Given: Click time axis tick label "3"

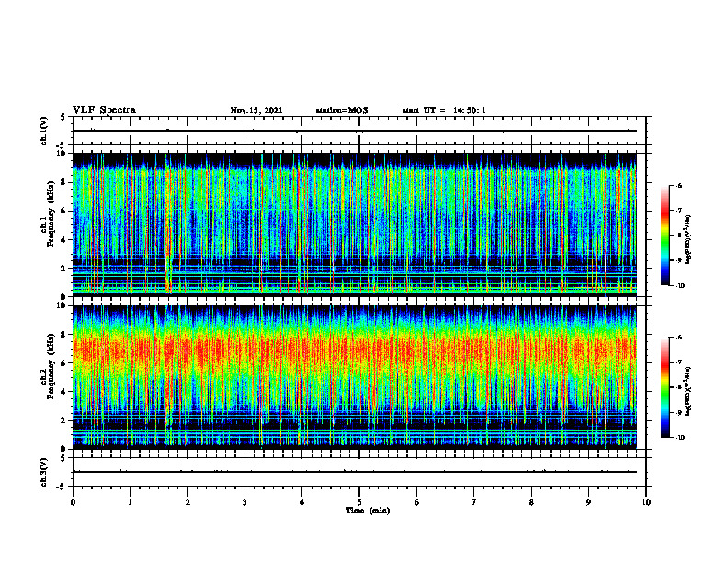Looking at the screenshot, I should pyautogui.click(x=245, y=502).
